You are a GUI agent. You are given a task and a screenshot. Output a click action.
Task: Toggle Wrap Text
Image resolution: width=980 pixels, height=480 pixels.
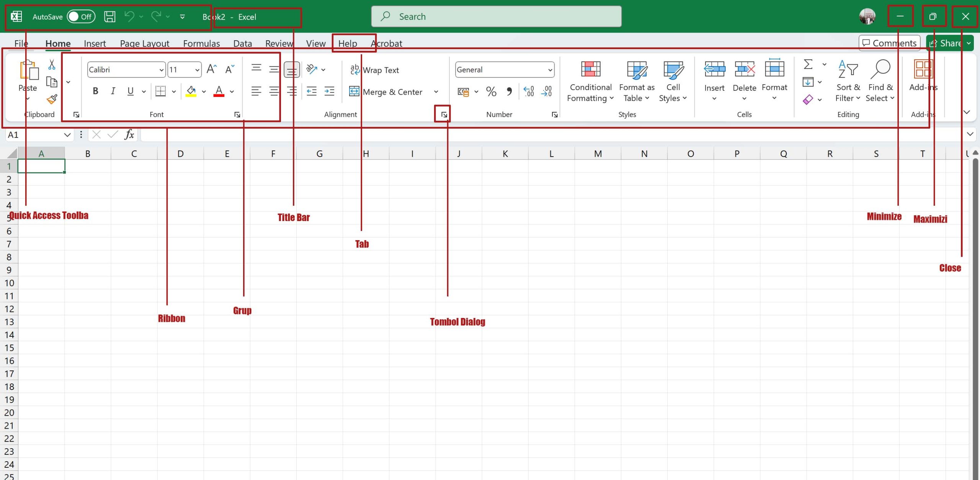374,70
